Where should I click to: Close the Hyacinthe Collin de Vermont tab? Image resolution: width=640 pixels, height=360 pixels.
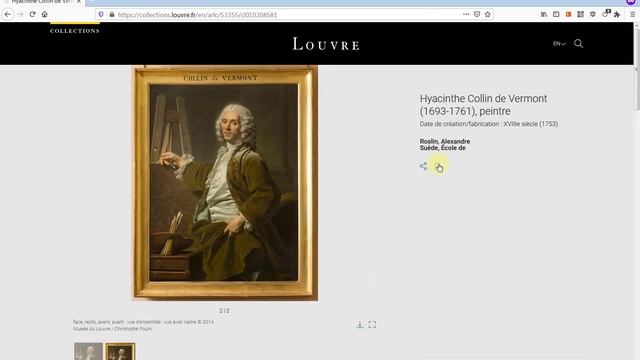[x=79, y=2]
